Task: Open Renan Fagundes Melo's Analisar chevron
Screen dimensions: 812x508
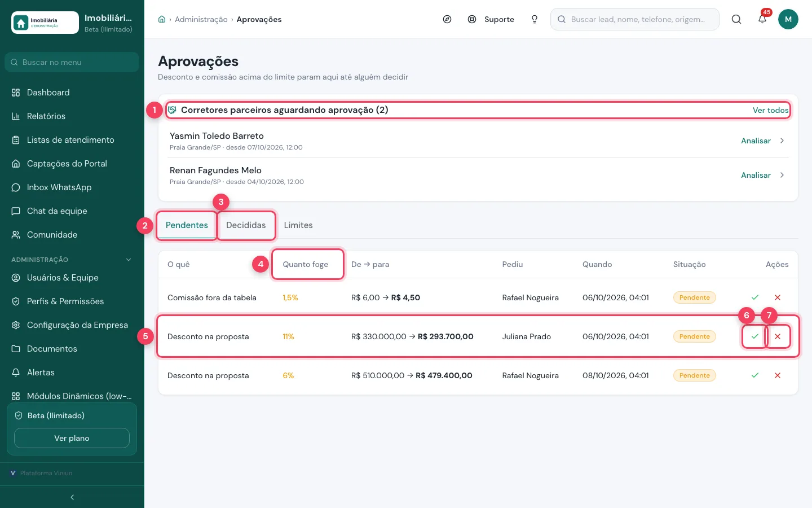Action: 782,175
